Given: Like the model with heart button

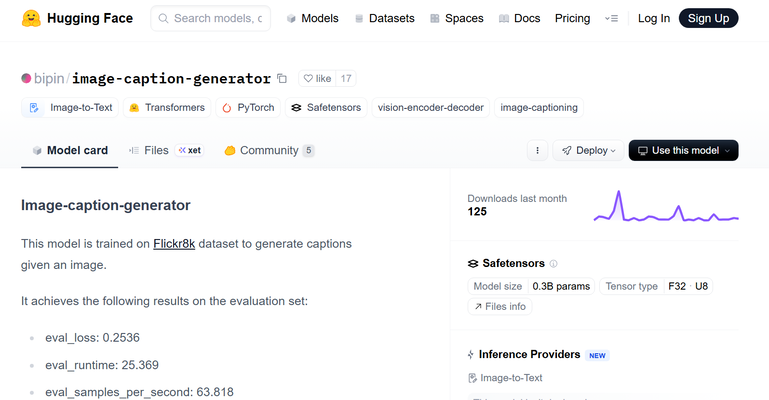Looking at the screenshot, I should [x=316, y=78].
